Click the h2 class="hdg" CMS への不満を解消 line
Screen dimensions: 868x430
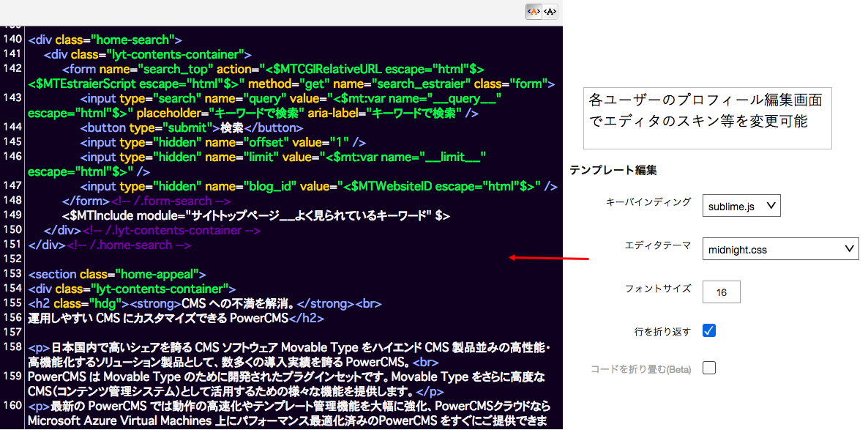[205, 304]
